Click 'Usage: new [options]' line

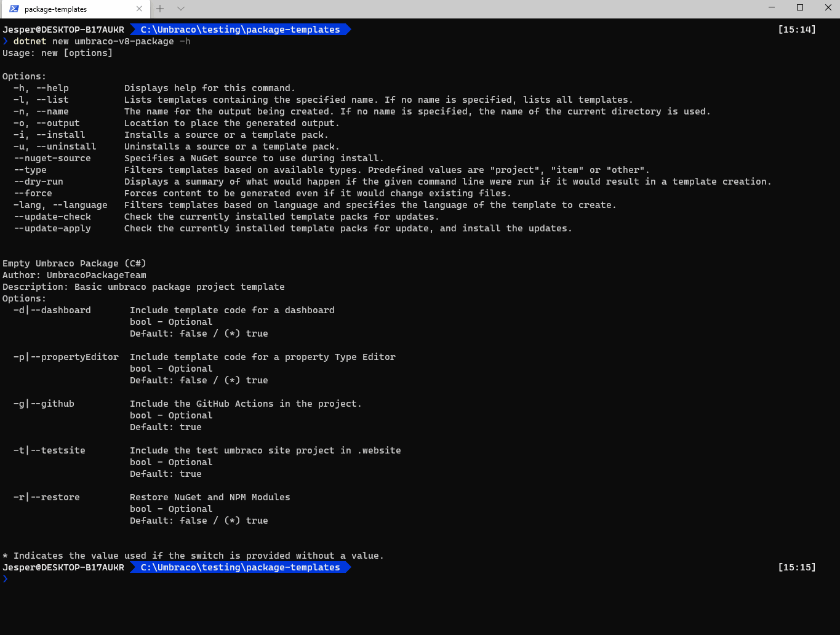coord(58,53)
